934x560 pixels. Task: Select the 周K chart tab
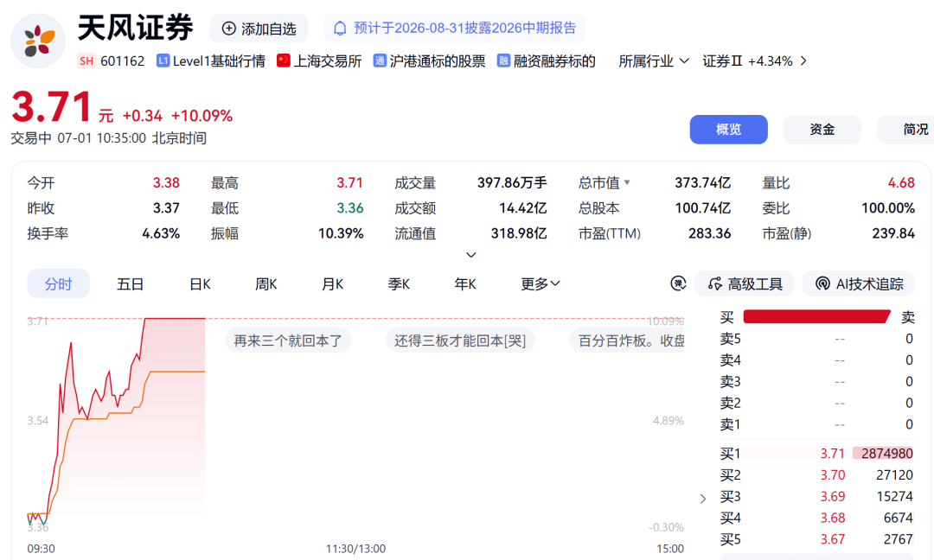click(266, 283)
